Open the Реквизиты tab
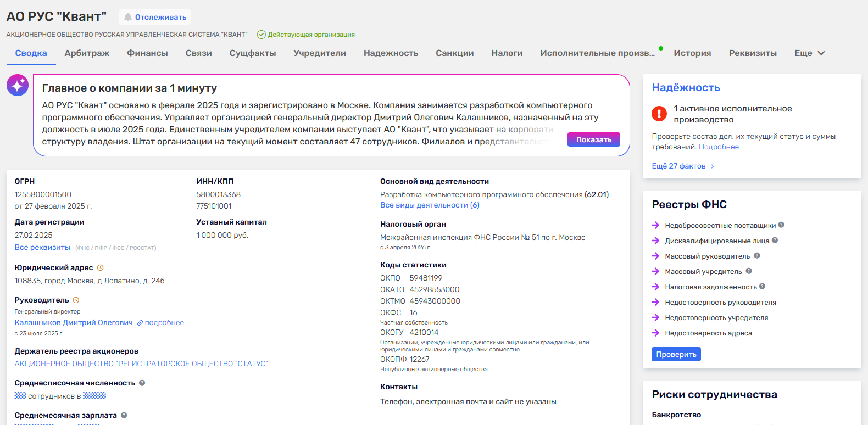The image size is (868, 425). pyautogui.click(x=753, y=53)
